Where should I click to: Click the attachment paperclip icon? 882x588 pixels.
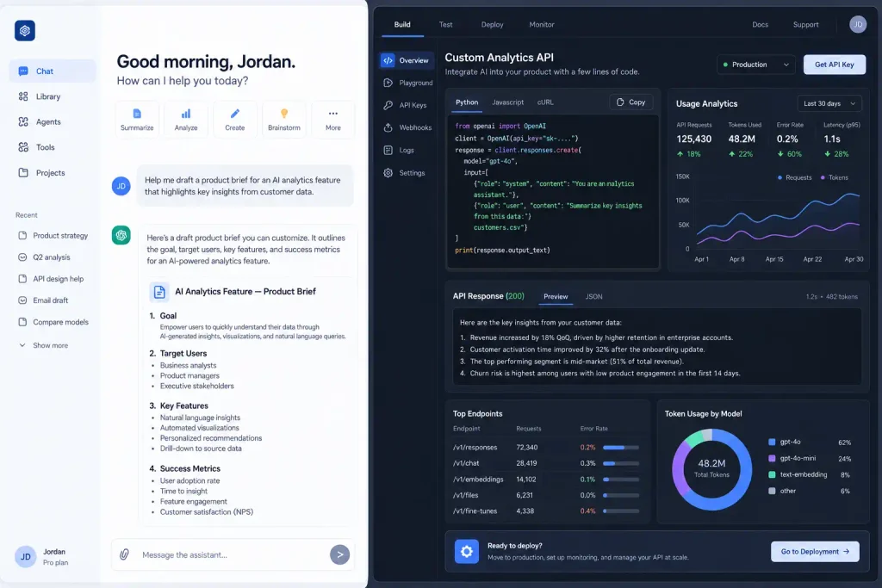(x=124, y=554)
